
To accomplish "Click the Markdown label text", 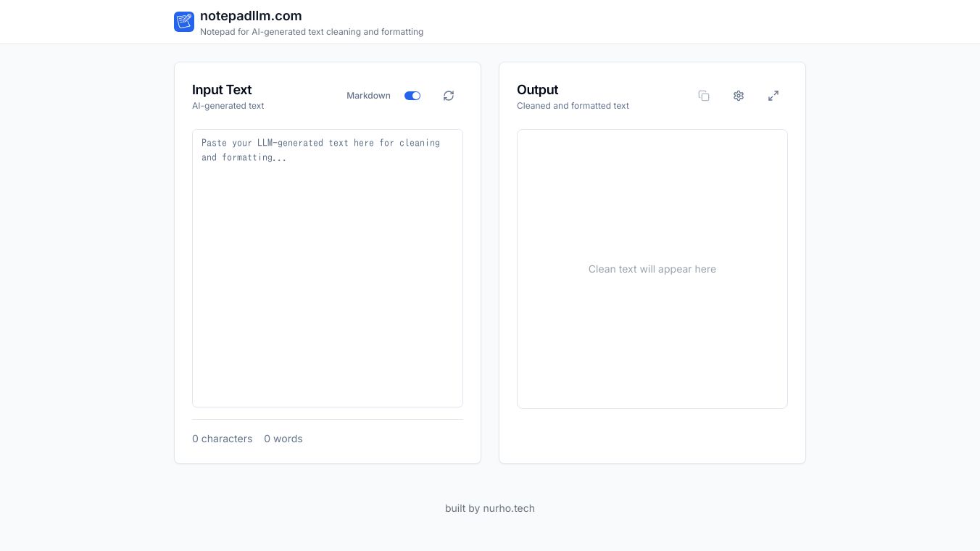I will coord(368,96).
